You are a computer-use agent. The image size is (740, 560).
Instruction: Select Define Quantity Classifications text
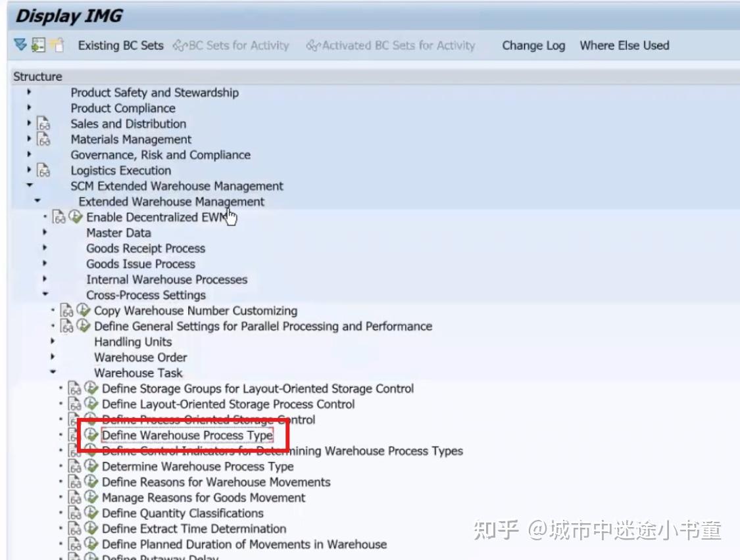coord(183,513)
